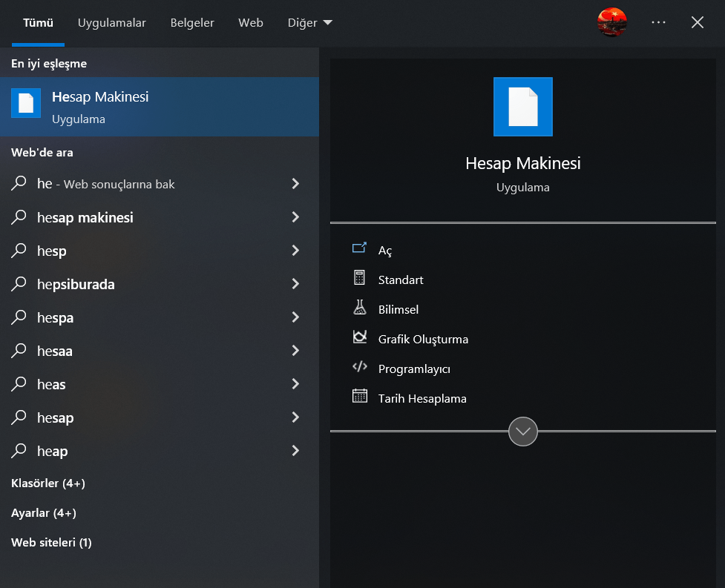Screen dimensions: 725x588
Task: Expand arrow for 'hesaa' suggestion
Action: coord(295,351)
